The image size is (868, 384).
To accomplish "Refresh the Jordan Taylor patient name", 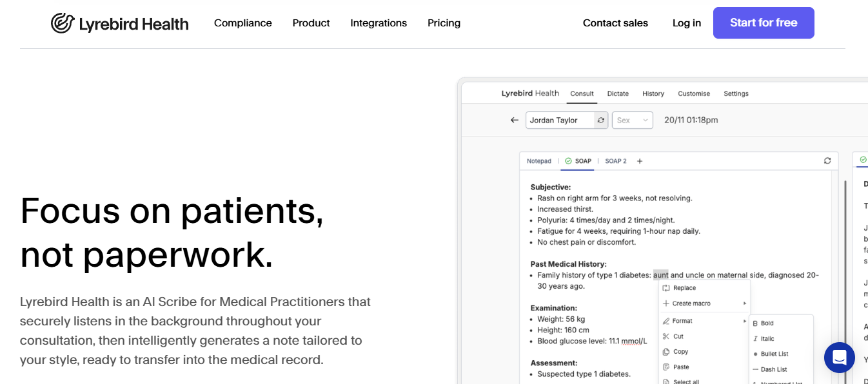I will [x=601, y=120].
